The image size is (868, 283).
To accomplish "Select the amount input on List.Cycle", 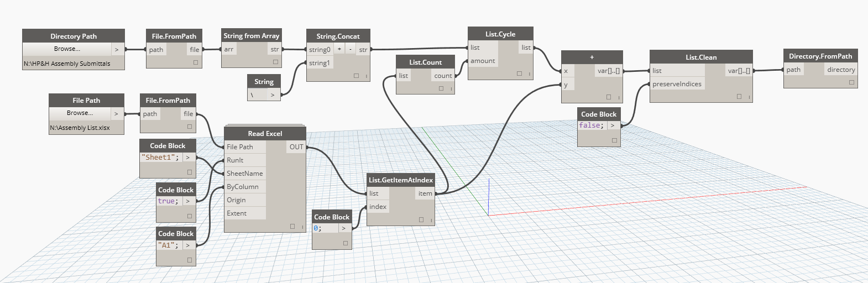I will [483, 61].
